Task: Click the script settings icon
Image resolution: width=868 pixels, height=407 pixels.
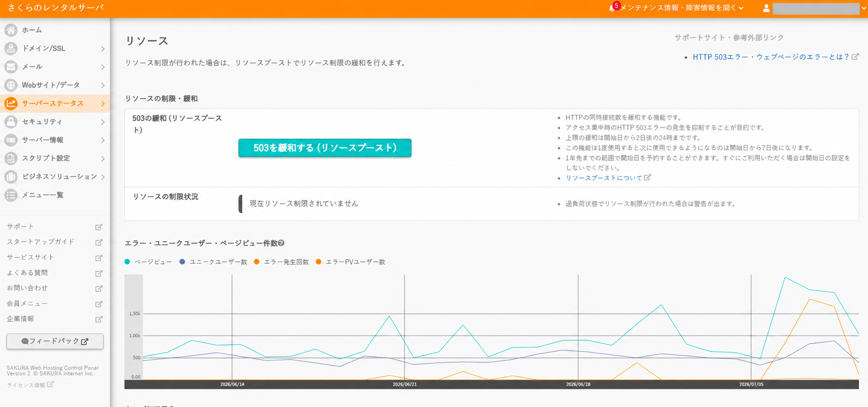Action: coord(11,158)
